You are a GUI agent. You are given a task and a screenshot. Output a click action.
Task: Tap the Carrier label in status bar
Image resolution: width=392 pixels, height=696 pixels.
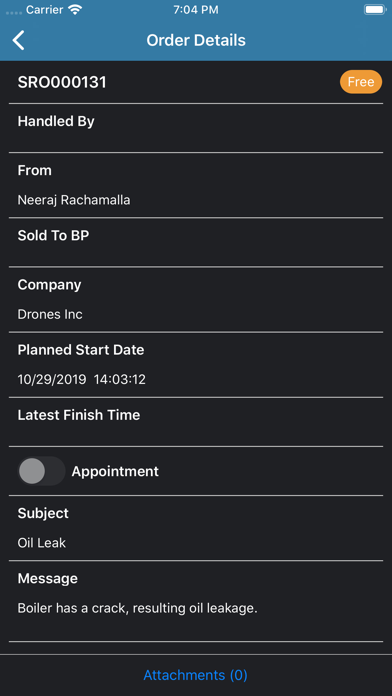tap(46, 10)
